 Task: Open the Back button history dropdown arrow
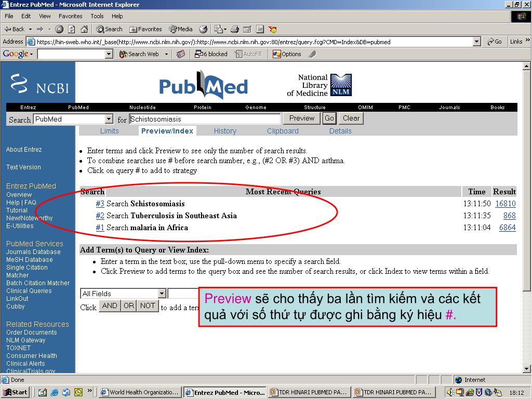30,29
